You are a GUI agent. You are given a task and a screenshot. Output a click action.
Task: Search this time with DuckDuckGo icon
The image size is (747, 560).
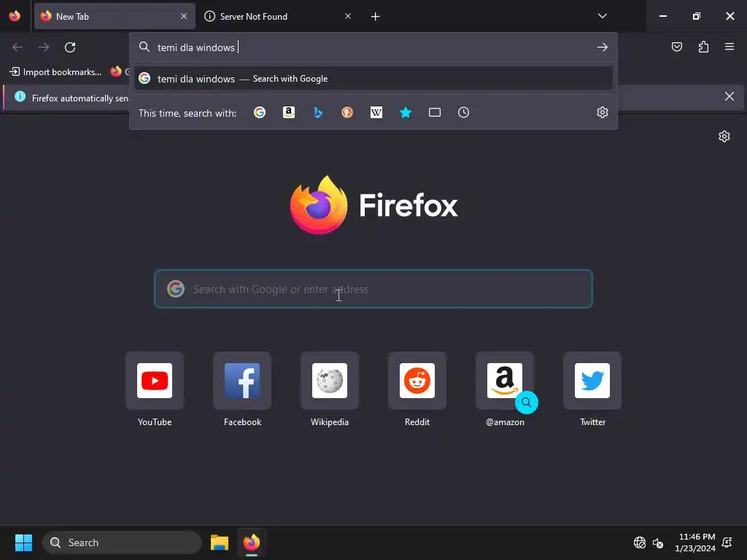click(x=347, y=112)
